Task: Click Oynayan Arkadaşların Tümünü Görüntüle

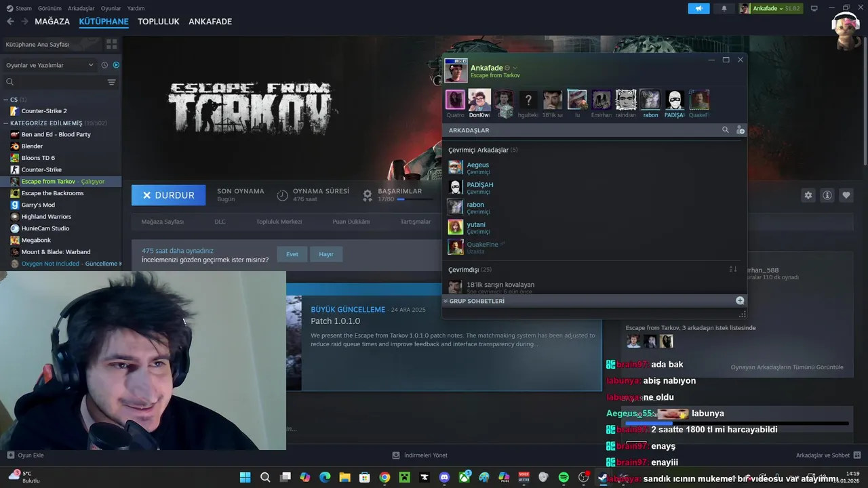Action: (787, 367)
